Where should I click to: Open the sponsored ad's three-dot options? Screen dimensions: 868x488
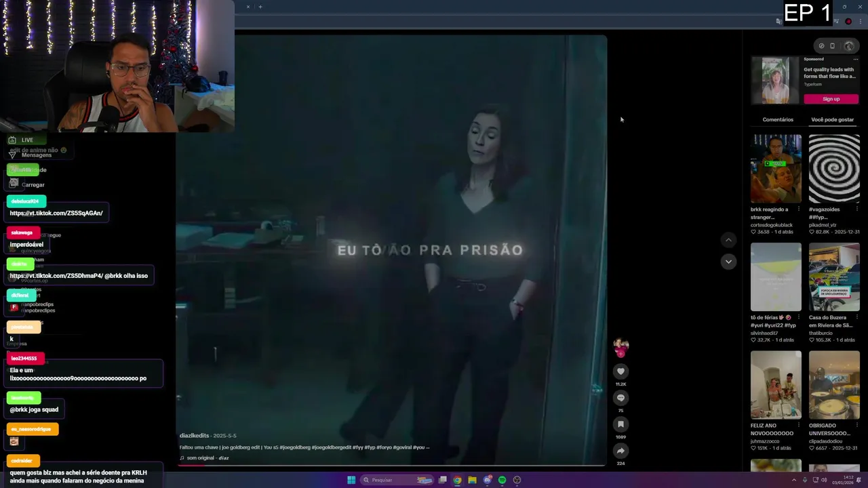[857, 59]
